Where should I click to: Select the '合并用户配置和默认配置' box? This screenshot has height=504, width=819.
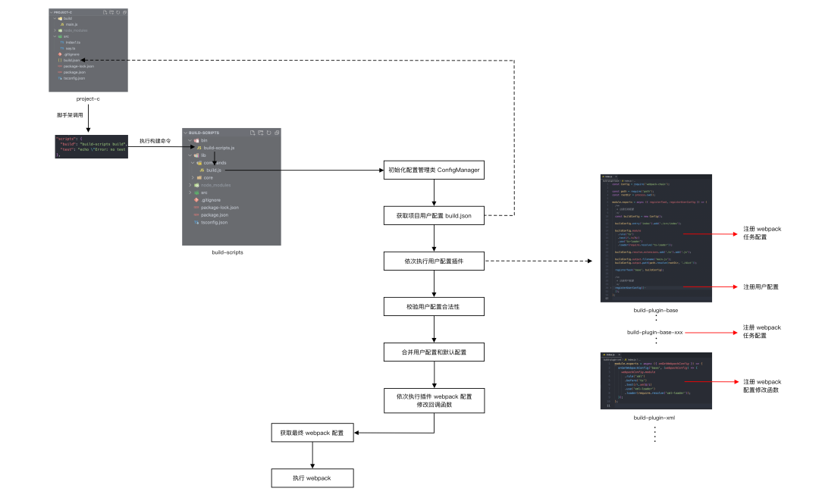tap(434, 352)
